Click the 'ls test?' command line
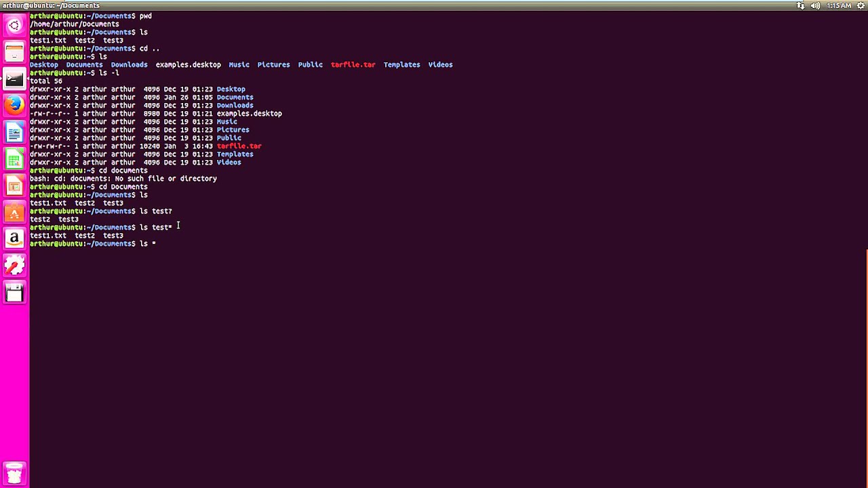Image resolution: width=868 pixels, height=488 pixels. tap(101, 211)
